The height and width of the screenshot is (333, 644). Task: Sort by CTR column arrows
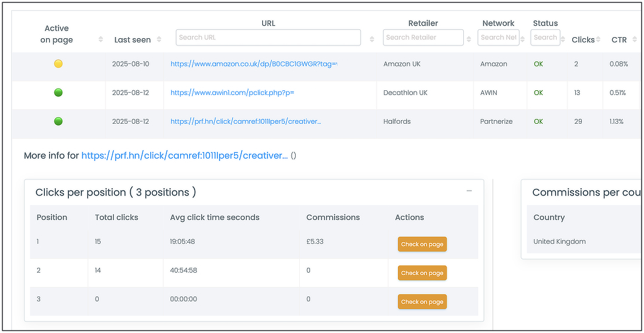point(634,39)
